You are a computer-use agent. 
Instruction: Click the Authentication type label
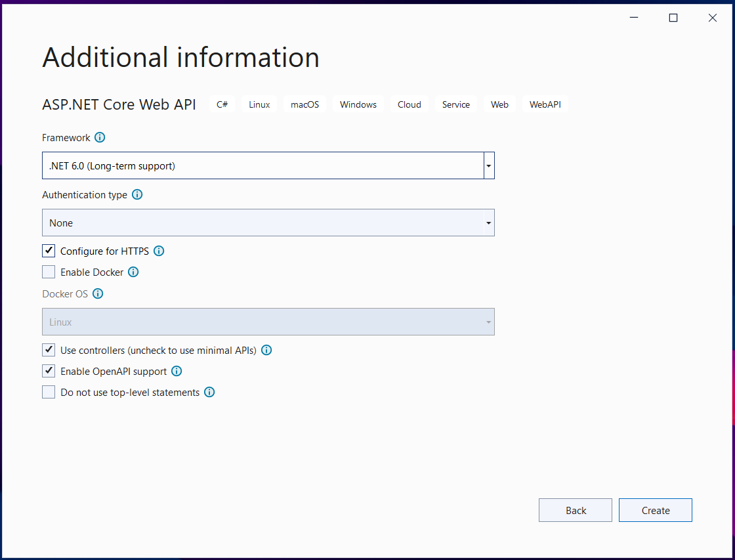pyautogui.click(x=85, y=194)
